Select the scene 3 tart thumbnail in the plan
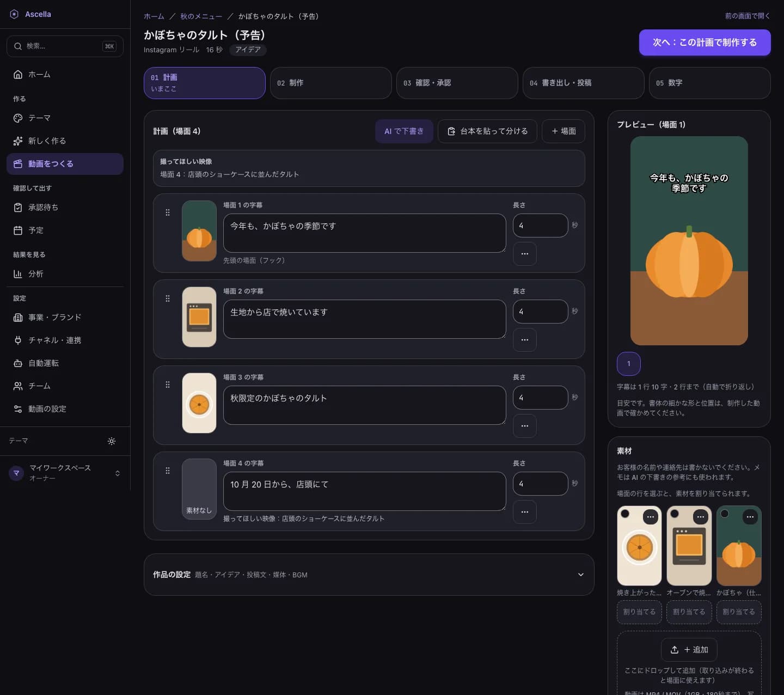Image resolution: width=784 pixels, height=695 pixels. (199, 403)
